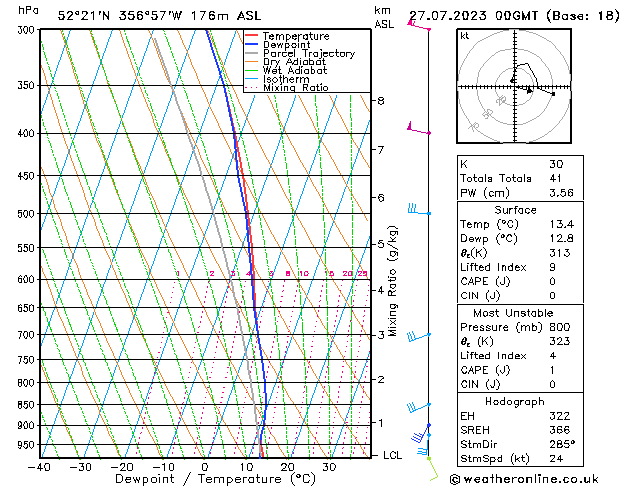Click the date label '27.07.2023 00GMT (Base: 18)'
Viewport: 629px width, 486px height.
click(514, 16)
